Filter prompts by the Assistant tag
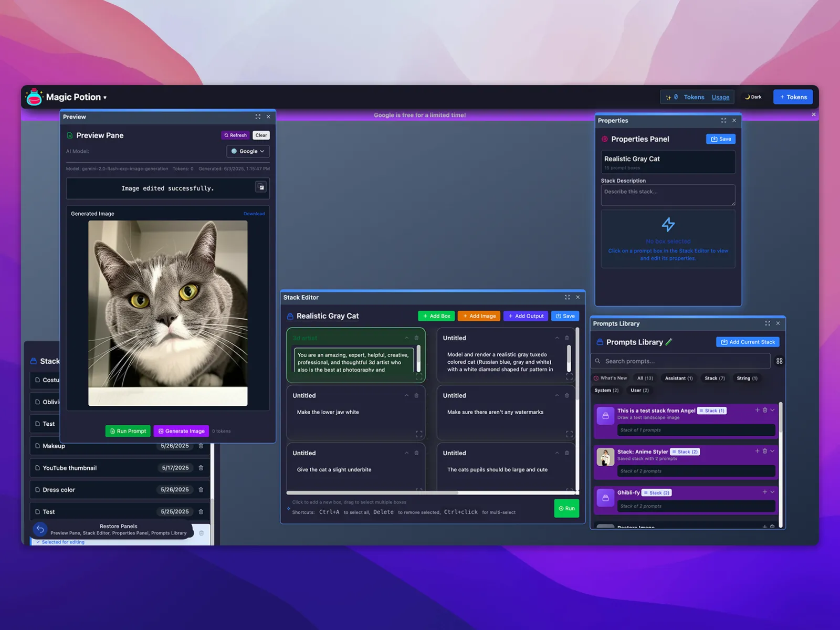 pos(678,378)
